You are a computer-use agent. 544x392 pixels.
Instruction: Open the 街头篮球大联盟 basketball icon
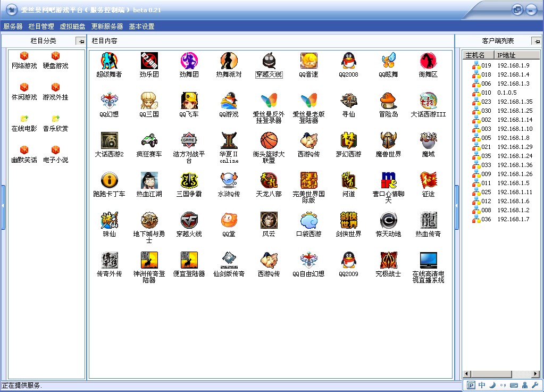pyautogui.click(x=269, y=141)
